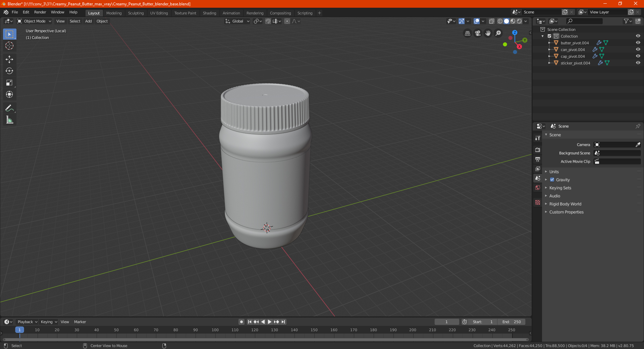Open the Output properties tab
This screenshot has height=349, width=644.
[538, 159]
